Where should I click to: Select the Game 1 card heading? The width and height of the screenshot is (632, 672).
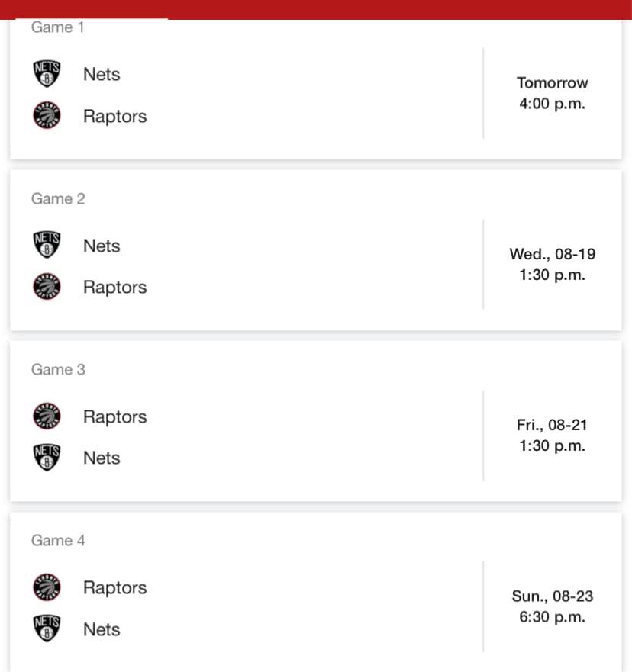(57, 27)
